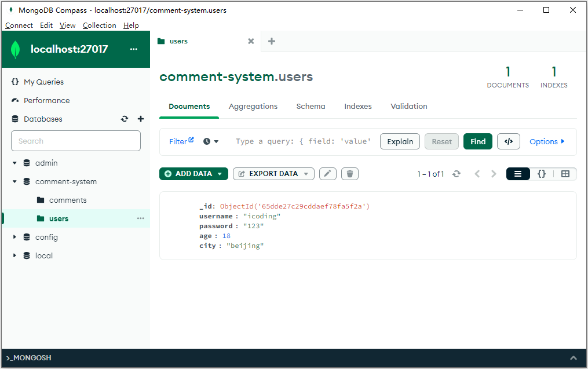Click the Explain button

(400, 141)
